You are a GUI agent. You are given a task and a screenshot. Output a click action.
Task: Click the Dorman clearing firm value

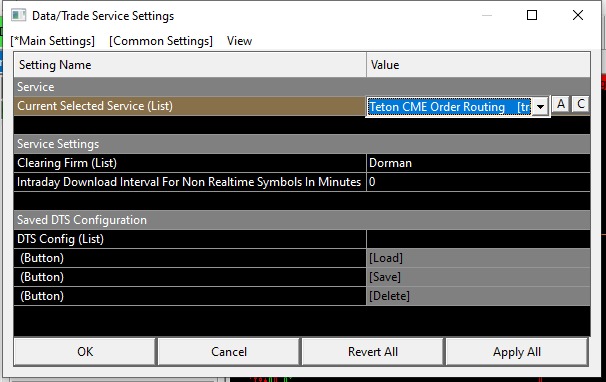(x=478, y=163)
